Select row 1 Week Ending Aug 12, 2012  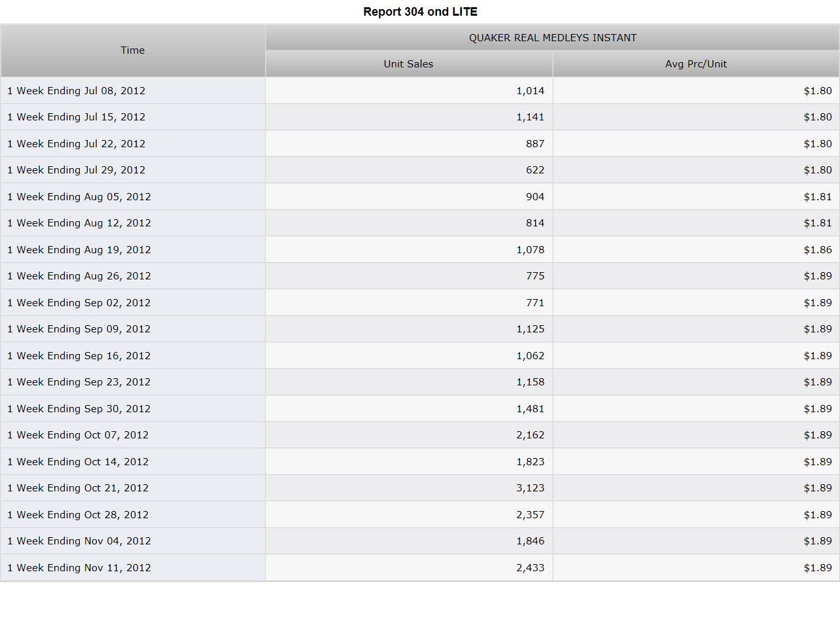420,223
